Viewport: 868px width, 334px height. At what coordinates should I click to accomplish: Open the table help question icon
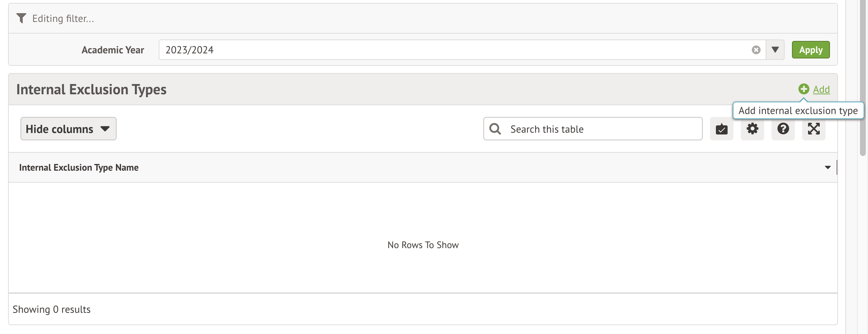click(x=783, y=129)
